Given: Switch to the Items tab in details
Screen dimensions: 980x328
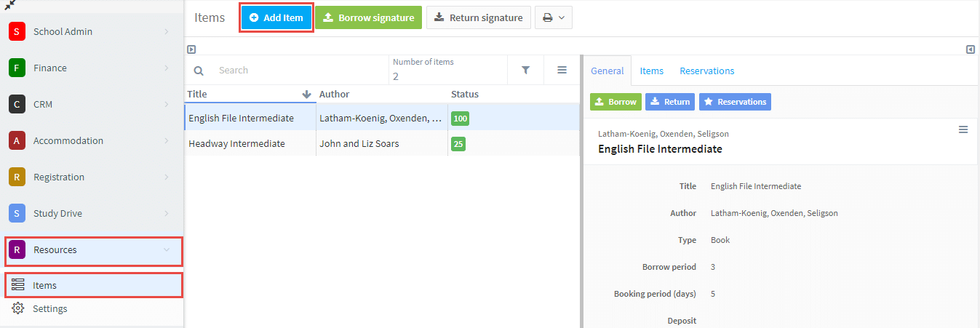Looking at the screenshot, I should click(651, 71).
